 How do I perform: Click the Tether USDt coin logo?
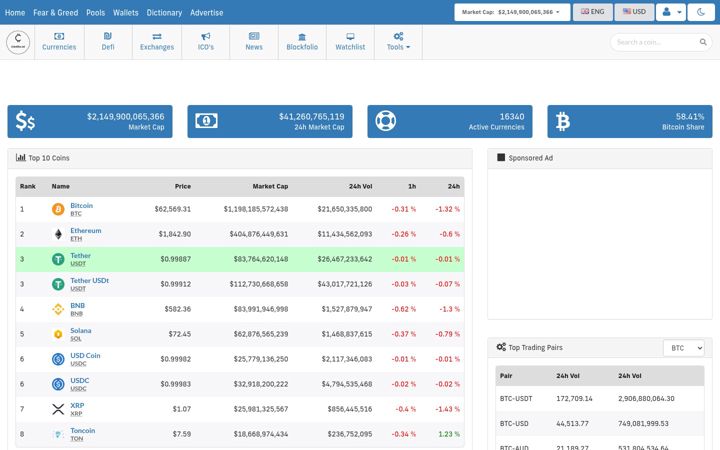tap(58, 284)
